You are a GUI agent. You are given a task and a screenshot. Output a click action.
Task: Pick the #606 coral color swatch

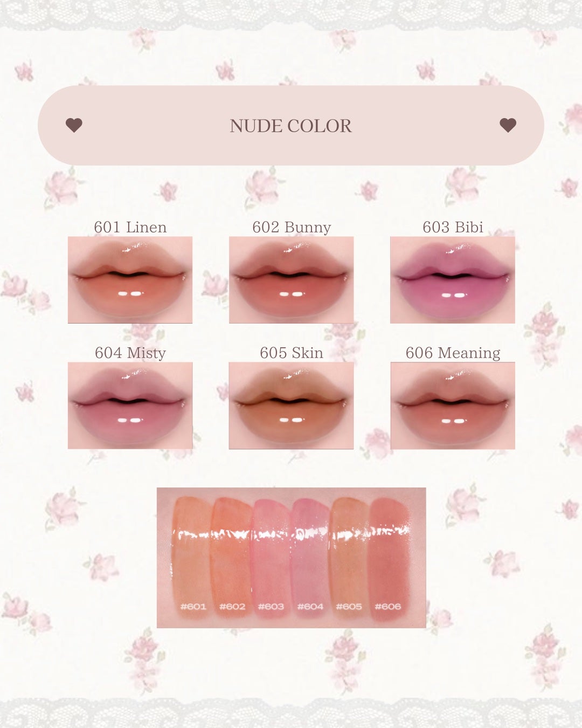[x=389, y=555]
